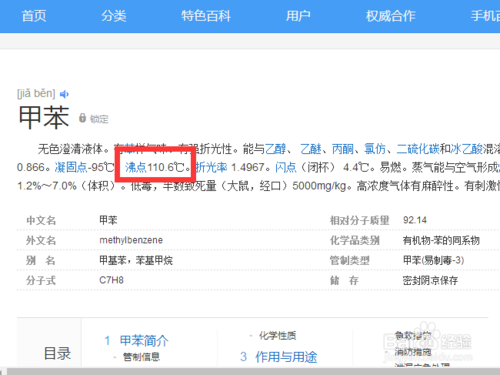Follow the 乙醚 hyperlink
Screen dimensions: 500x375
pos(311,149)
